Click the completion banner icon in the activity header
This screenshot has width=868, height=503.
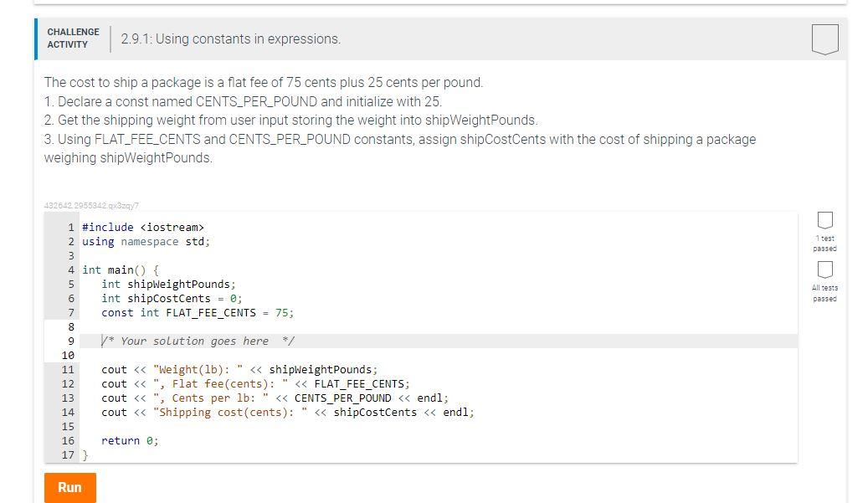(825, 38)
